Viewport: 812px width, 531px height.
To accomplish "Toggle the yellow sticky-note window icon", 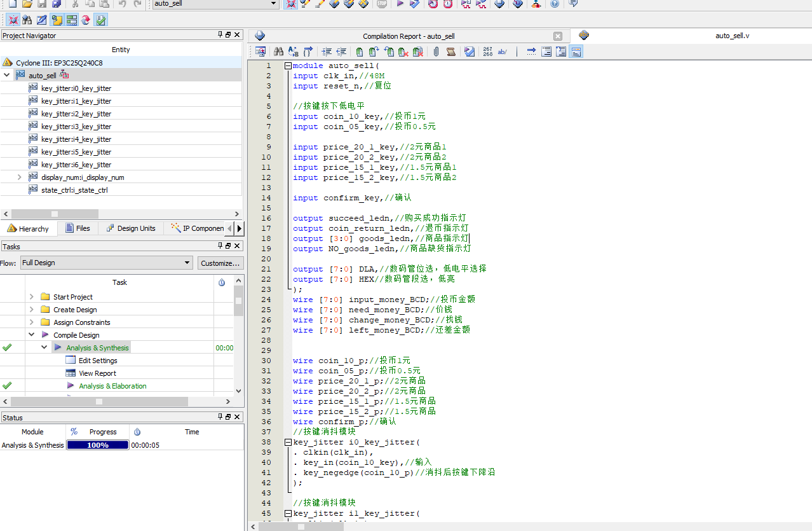I will tap(57, 20).
